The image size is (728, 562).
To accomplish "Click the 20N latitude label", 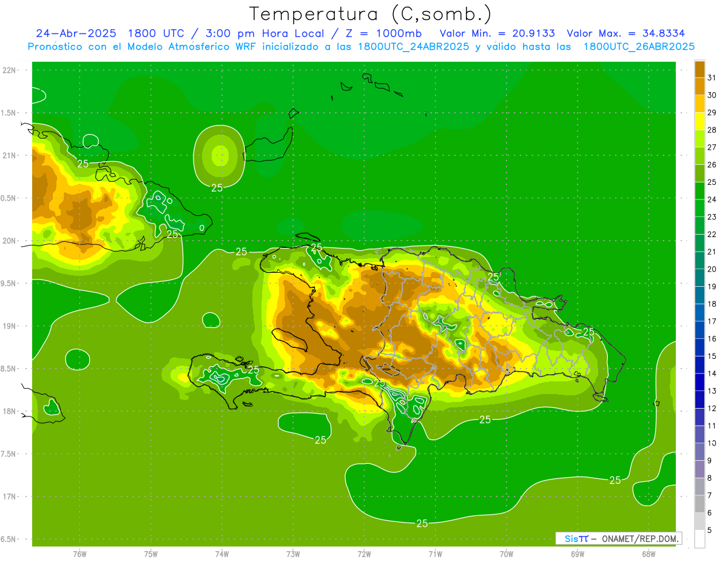I will [x=10, y=241].
